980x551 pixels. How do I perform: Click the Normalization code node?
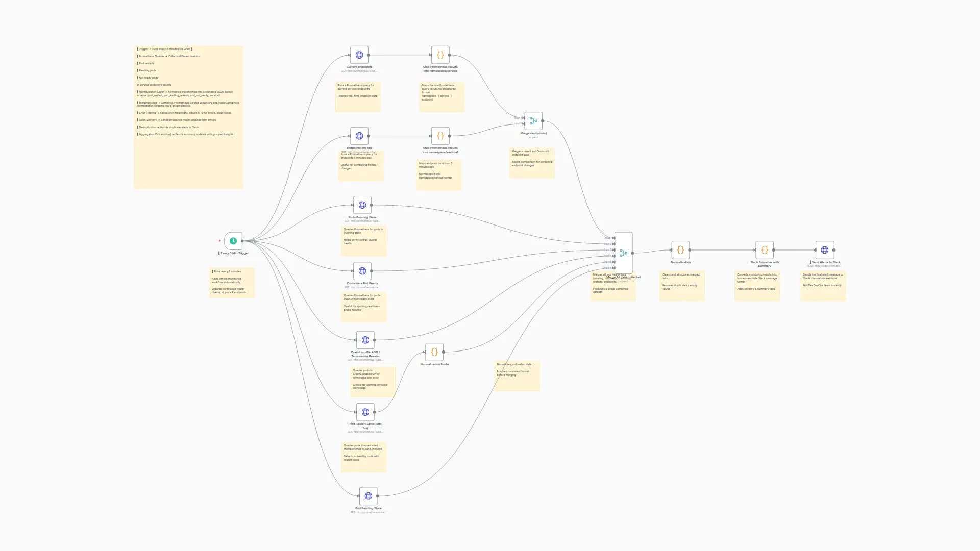point(681,250)
